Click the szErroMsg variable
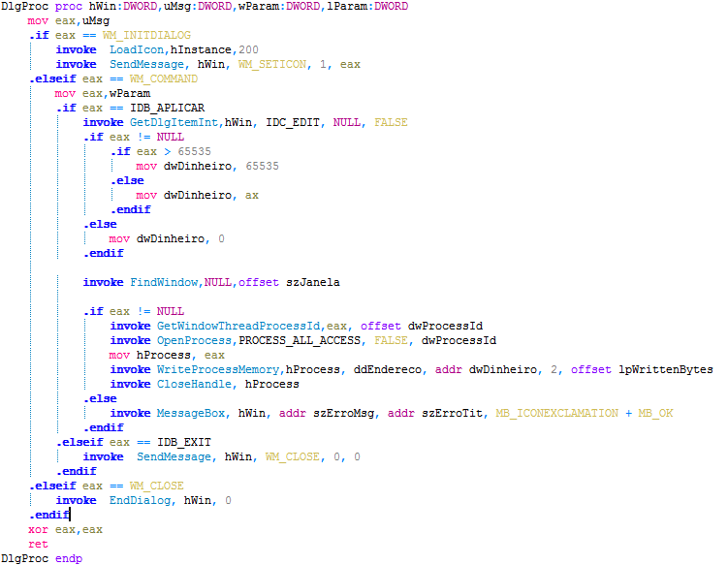Screen dimensions: 728x565 click(x=343, y=413)
